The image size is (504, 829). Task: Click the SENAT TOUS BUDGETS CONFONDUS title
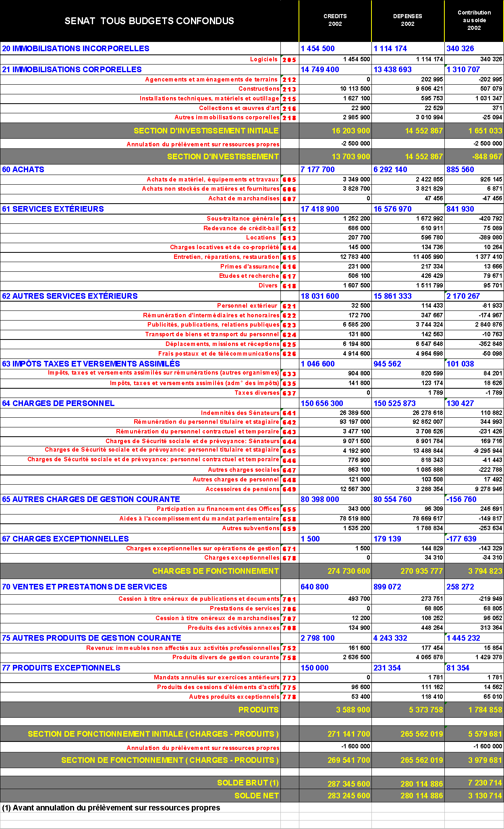[x=149, y=21]
